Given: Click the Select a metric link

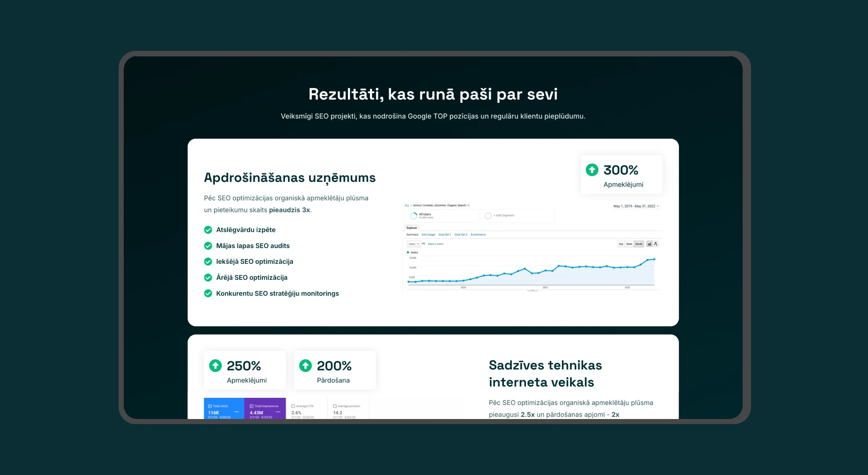Looking at the screenshot, I should pos(436,244).
